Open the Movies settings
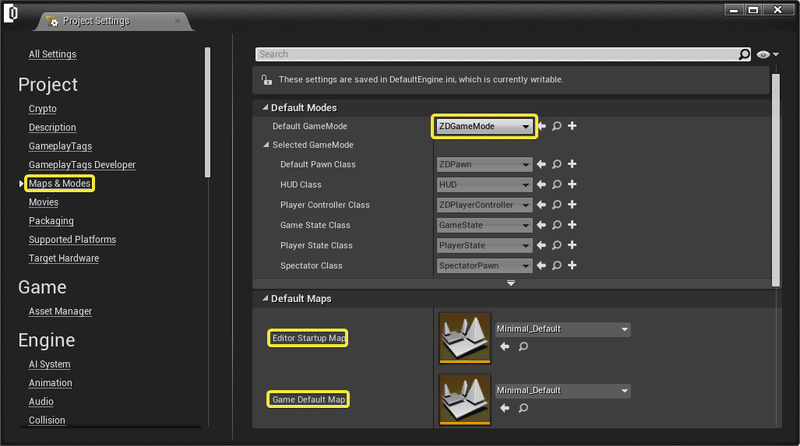Viewport: 800px width, 446px height. [43, 202]
